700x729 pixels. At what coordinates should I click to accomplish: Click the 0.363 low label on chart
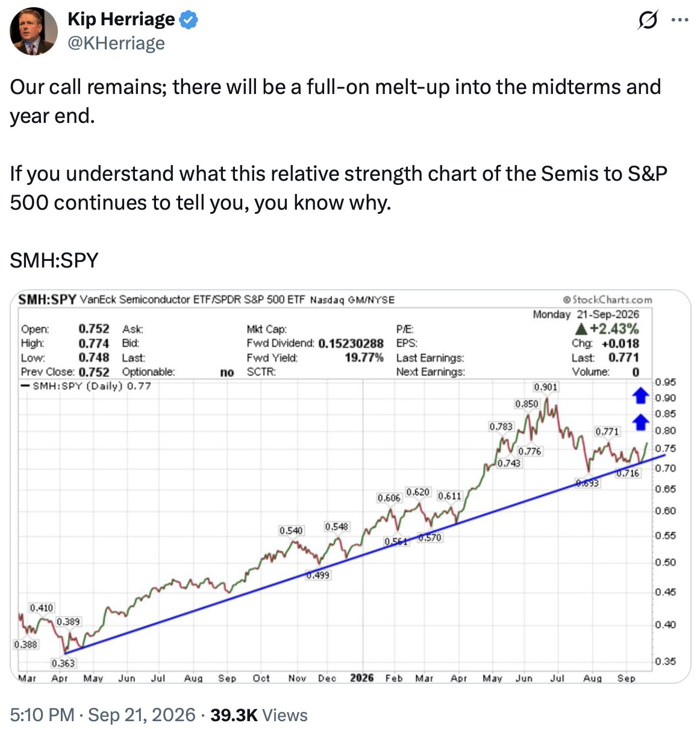tap(63, 663)
